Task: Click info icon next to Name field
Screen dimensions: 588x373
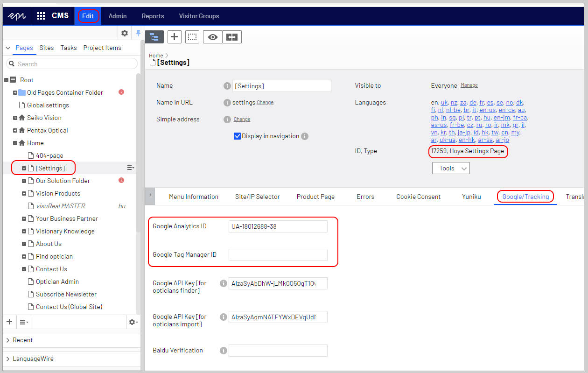Action: (227, 86)
